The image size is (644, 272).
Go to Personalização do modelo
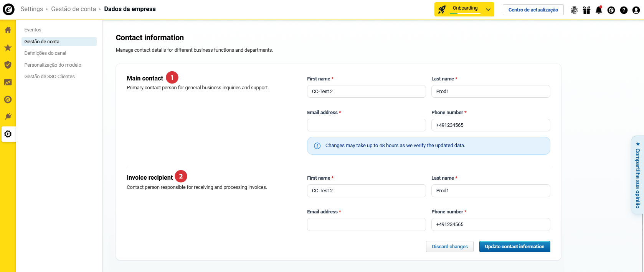click(53, 65)
